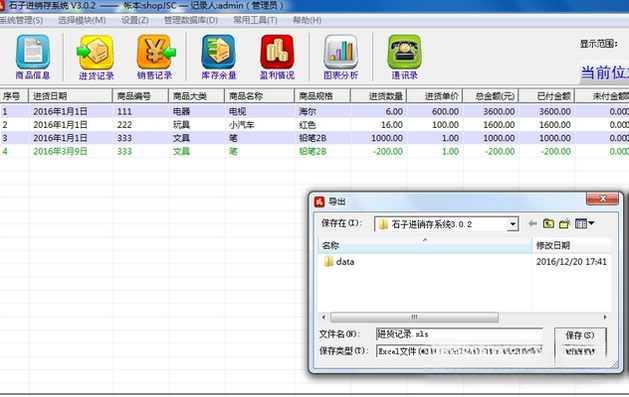This screenshot has height=397, width=629.
Task: Open the 设置(Z) menu
Action: click(x=135, y=20)
